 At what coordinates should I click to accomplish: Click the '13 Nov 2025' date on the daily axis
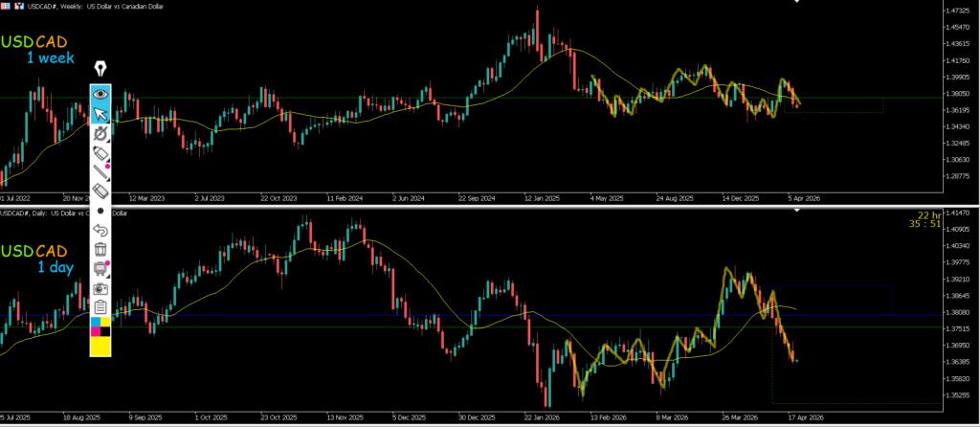pyautogui.click(x=346, y=416)
